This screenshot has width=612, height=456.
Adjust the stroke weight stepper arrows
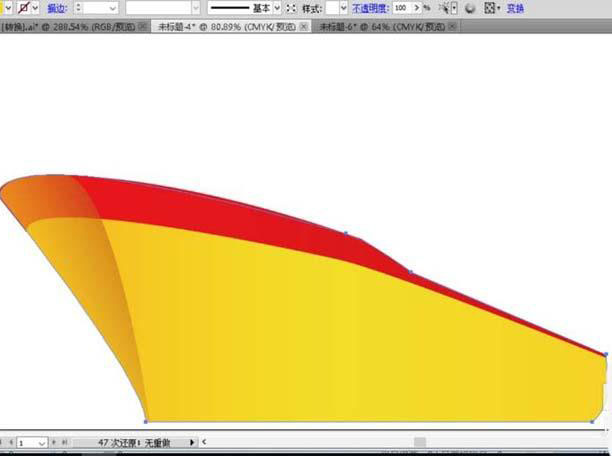78,7
